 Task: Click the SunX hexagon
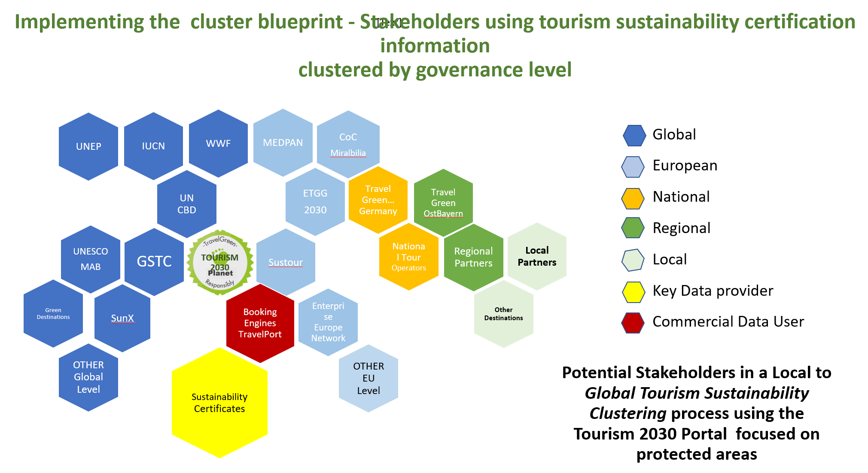click(x=122, y=318)
